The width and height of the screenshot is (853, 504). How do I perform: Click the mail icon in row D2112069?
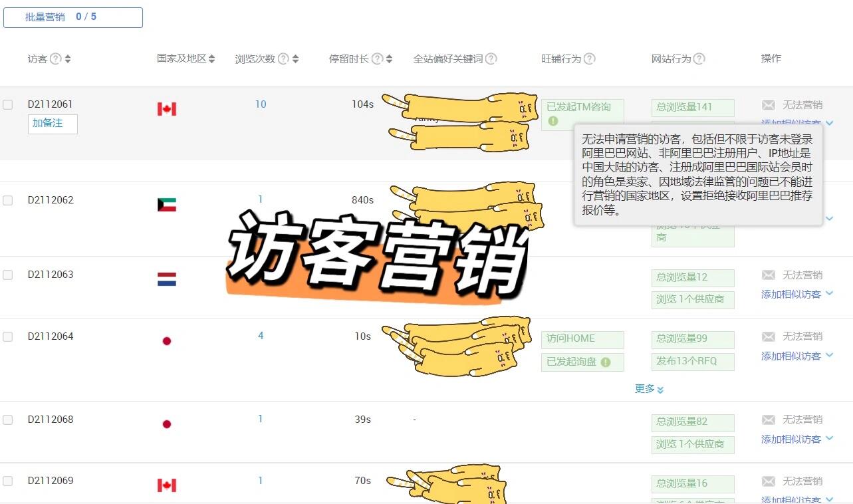pos(769,481)
